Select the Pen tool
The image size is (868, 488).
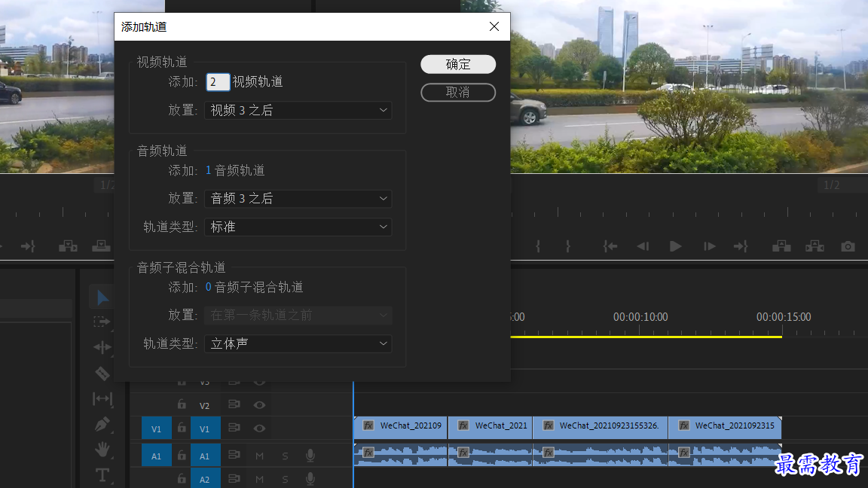click(102, 425)
